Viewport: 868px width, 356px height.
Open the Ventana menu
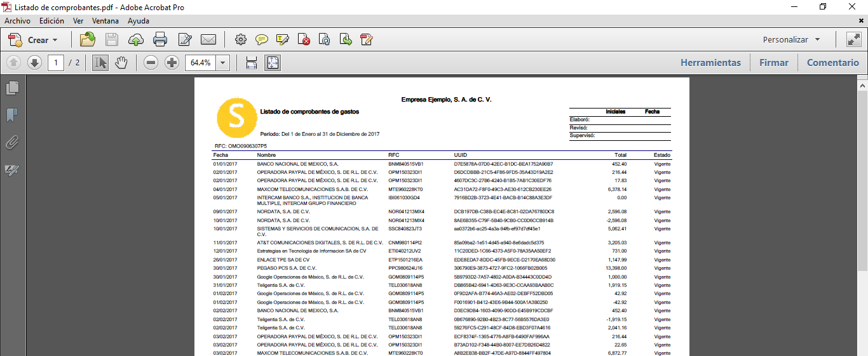click(x=105, y=20)
